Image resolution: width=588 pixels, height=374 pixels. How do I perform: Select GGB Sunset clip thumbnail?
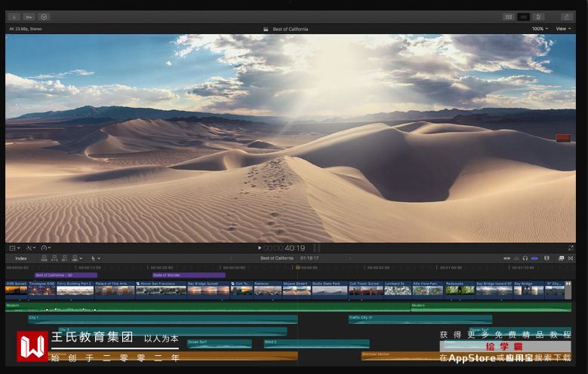tap(16, 289)
